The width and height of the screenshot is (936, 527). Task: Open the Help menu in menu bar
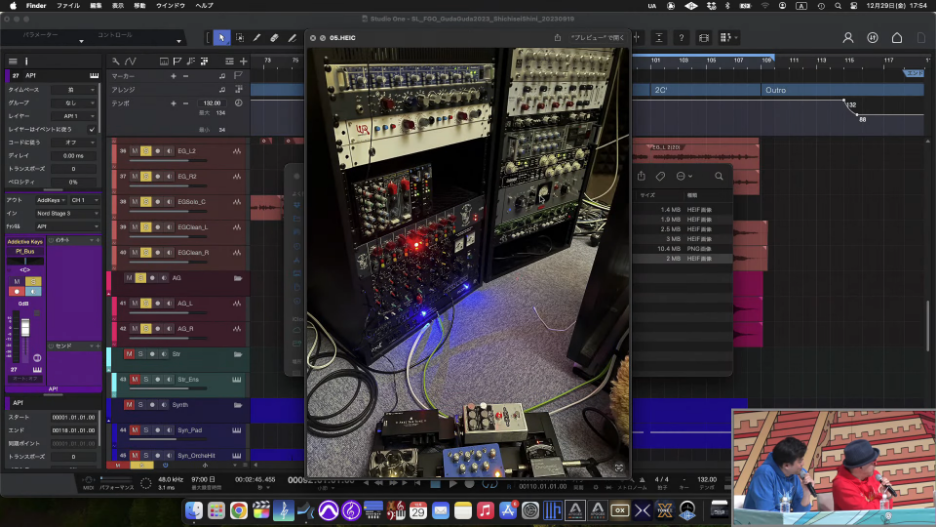tap(204, 5)
